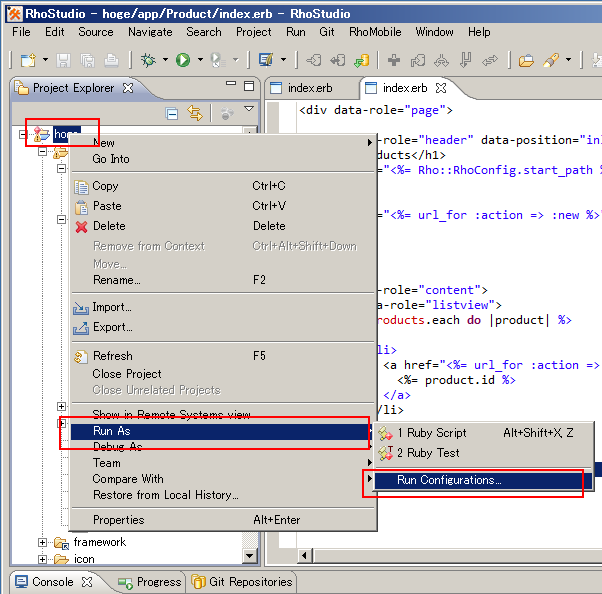Expand the framework folder node
602x594 pixels.
tap(42, 542)
